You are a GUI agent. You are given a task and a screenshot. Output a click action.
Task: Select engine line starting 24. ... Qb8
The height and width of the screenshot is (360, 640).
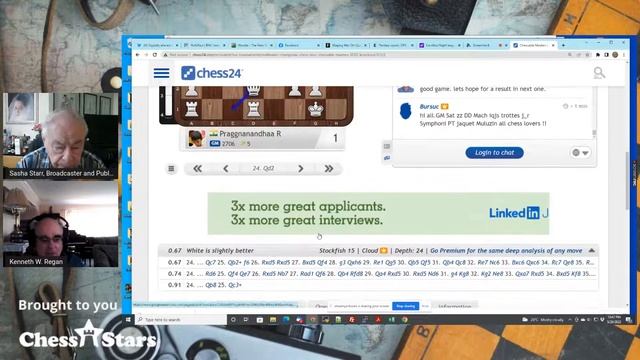[x=378, y=285]
